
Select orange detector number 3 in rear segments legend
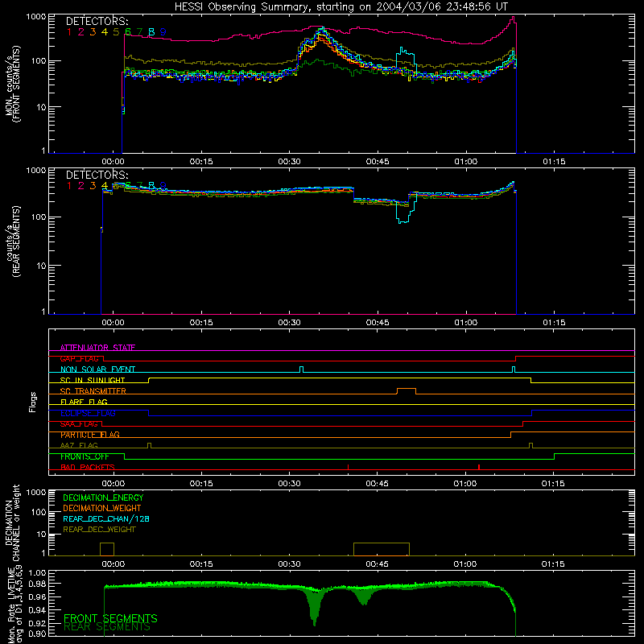coord(93,186)
